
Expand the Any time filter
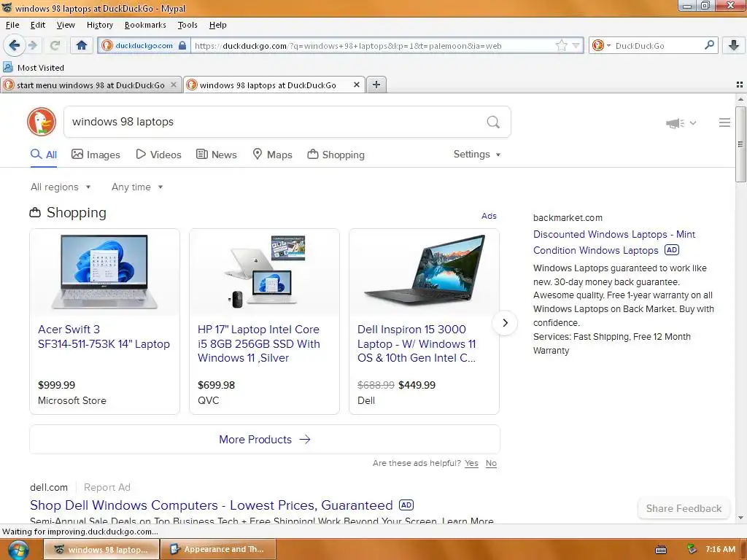coord(137,187)
